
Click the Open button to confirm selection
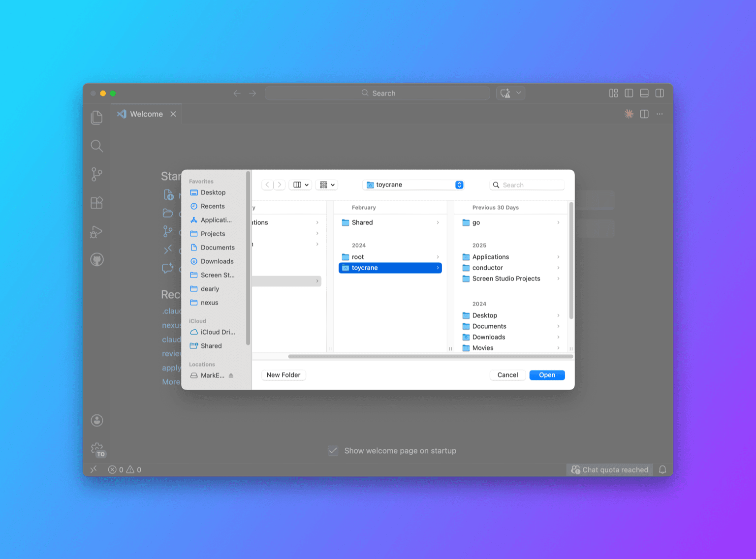547,374
